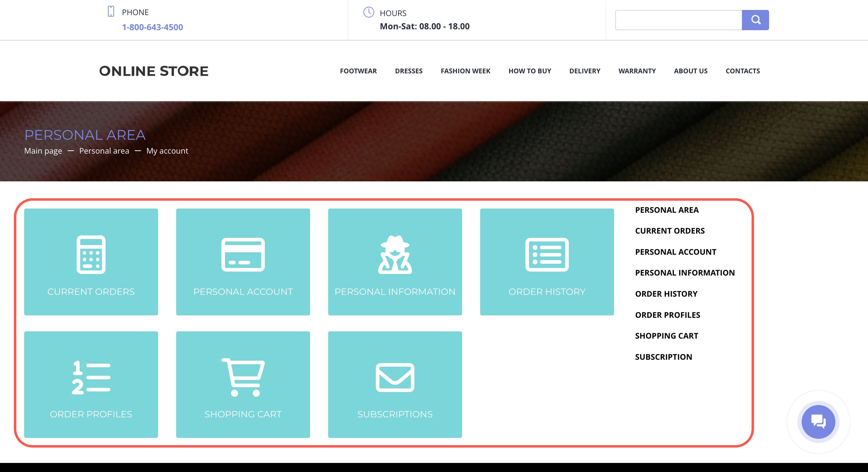868x472 pixels.
Task: Select Contacts in the top menu
Action: (x=743, y=71)
